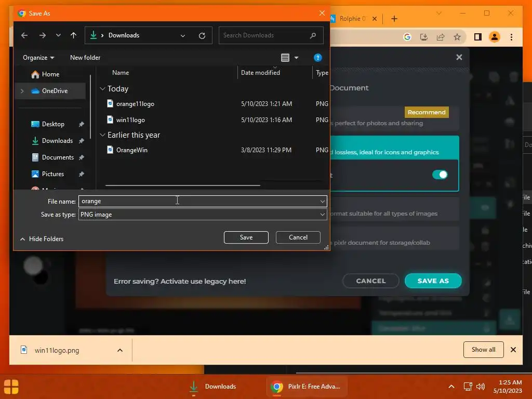Click the search magnifier icon
This screenshot has height=399, width=532.
[313, 35]
